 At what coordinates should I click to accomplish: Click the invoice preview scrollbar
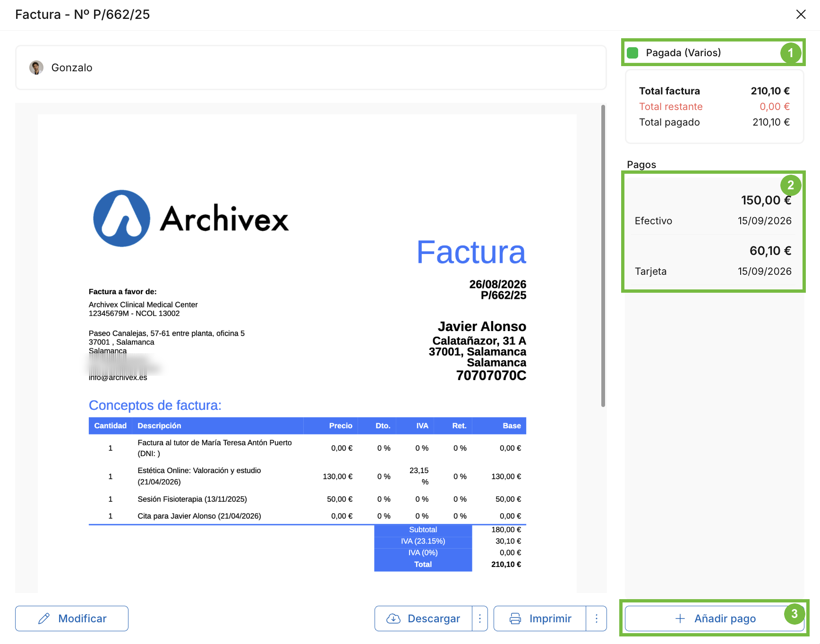point(603,255)
